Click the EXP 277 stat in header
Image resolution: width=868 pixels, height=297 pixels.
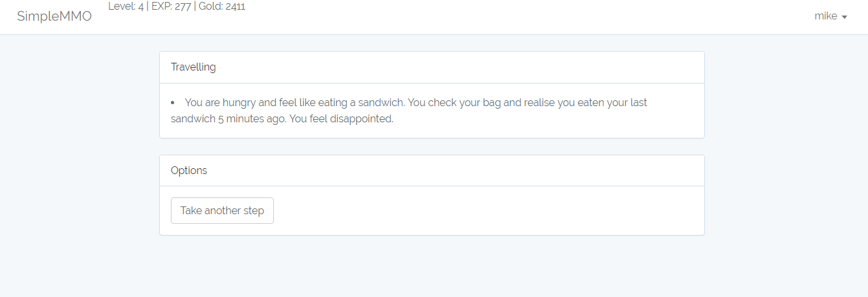(x=171, y=7)
